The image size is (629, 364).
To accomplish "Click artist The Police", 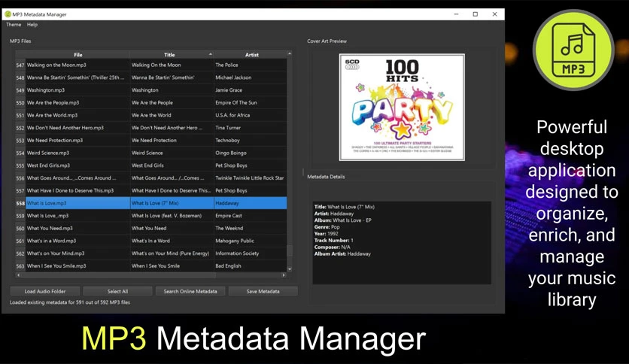I will coord(226,65).
